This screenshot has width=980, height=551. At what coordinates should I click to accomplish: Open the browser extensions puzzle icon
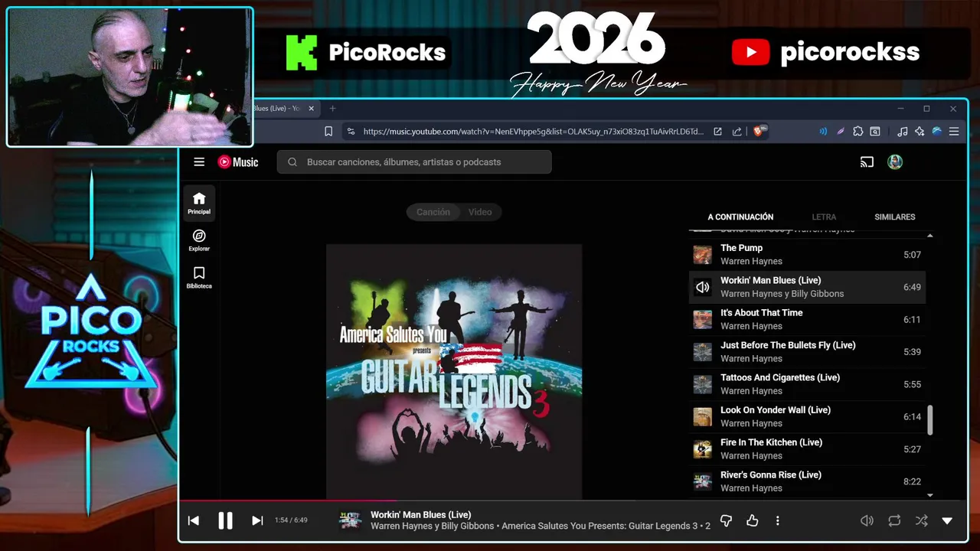pos(857,132)
